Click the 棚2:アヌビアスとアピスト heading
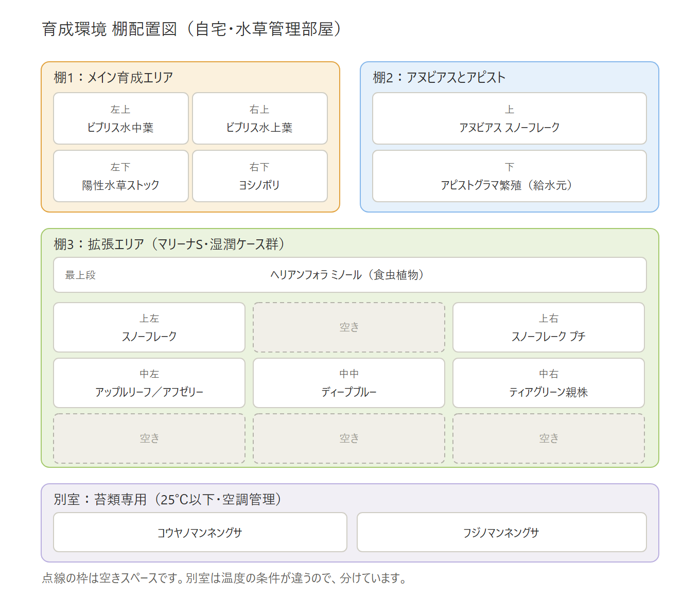Viewport: 700px width, 597px height. [x=439, y=78]
